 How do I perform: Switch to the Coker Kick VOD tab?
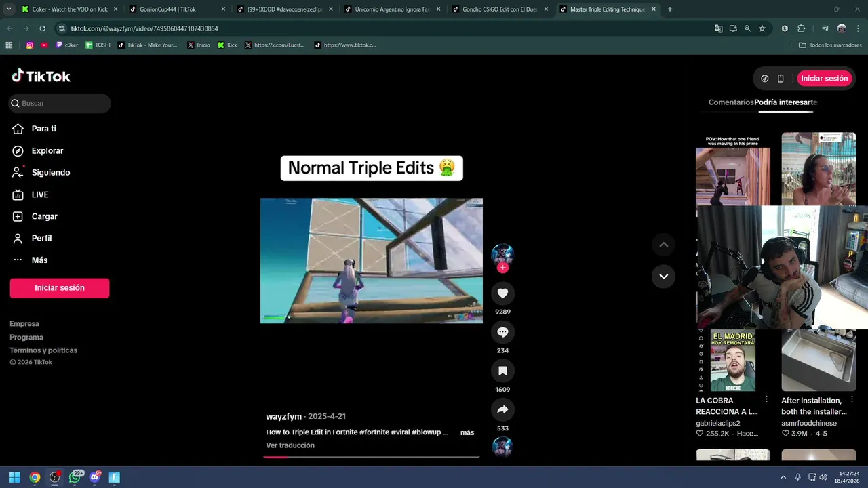click(x=69, y=9)
